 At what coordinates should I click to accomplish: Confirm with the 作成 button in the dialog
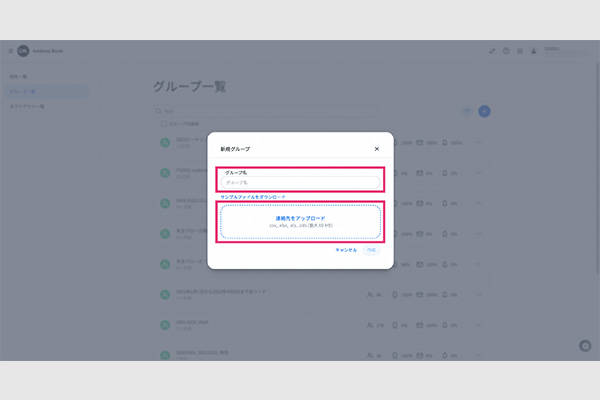372,250
